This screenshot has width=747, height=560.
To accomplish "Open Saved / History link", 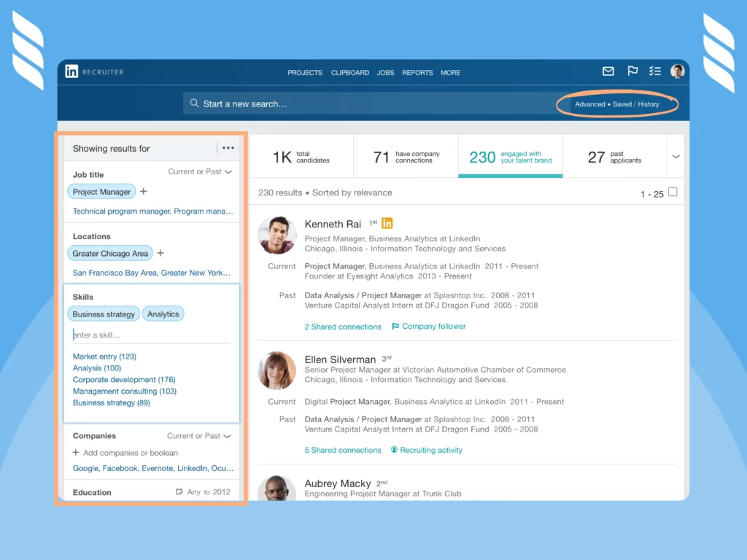I will click(x=635, y=104).
